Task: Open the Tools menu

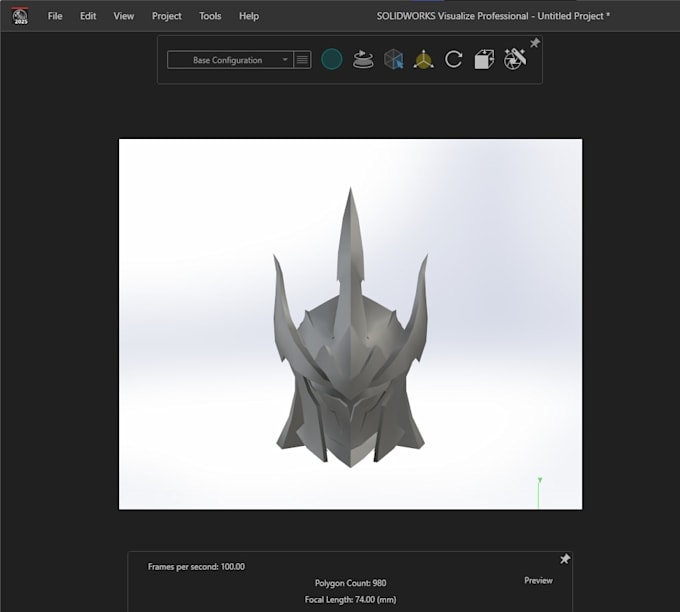Action: (210, 16)
